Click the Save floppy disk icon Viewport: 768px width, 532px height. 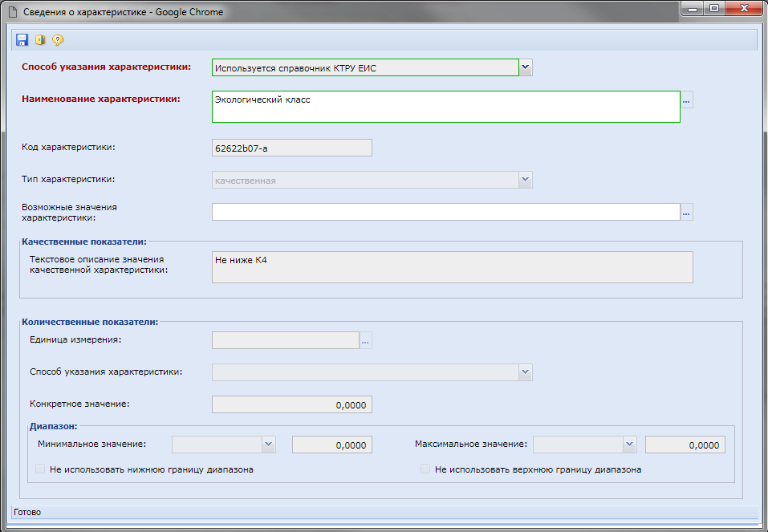22,40
